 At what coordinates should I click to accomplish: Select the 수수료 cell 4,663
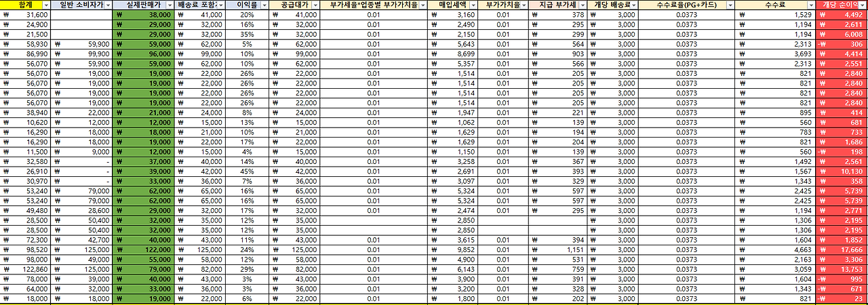775,250
